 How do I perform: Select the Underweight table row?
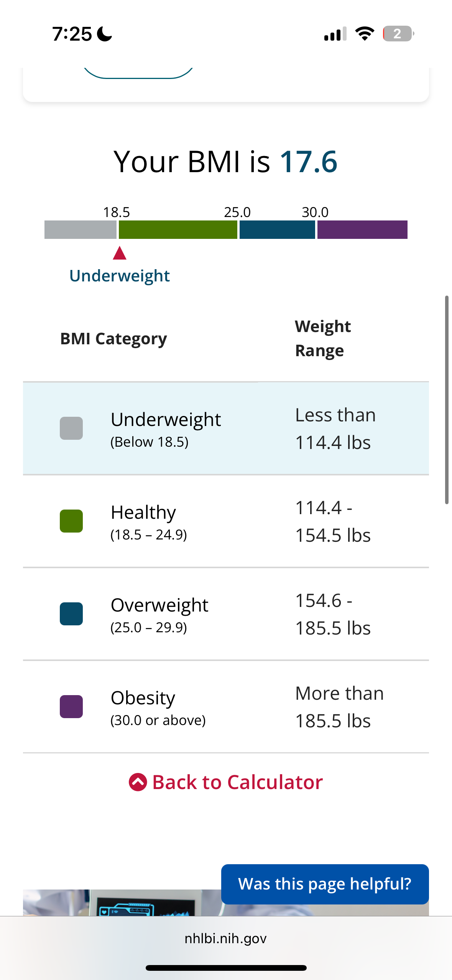[226, 428]
